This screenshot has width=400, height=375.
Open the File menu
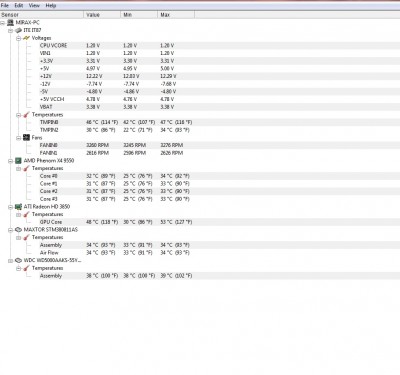pos(5,5)
